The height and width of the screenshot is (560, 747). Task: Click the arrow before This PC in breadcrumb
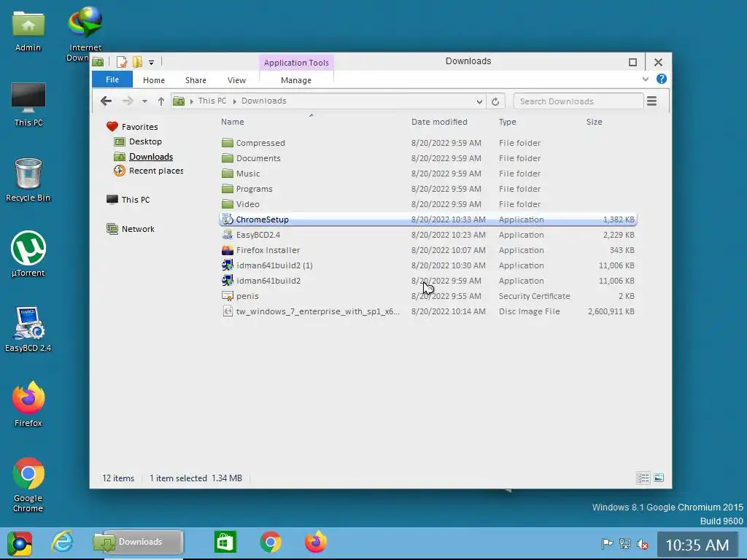(x=192, y=101)
